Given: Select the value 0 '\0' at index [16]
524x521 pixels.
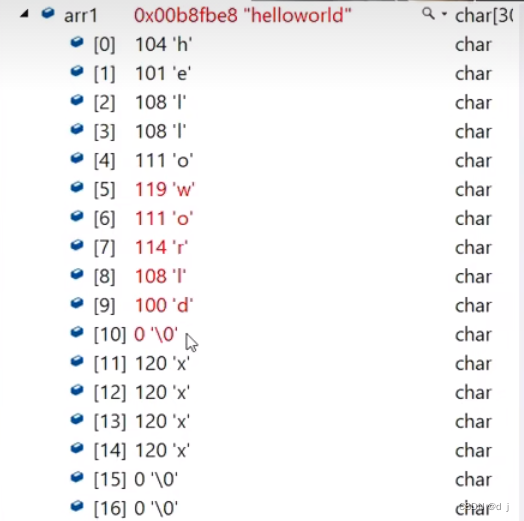Looking at the screenshot, I should point(156,509).
